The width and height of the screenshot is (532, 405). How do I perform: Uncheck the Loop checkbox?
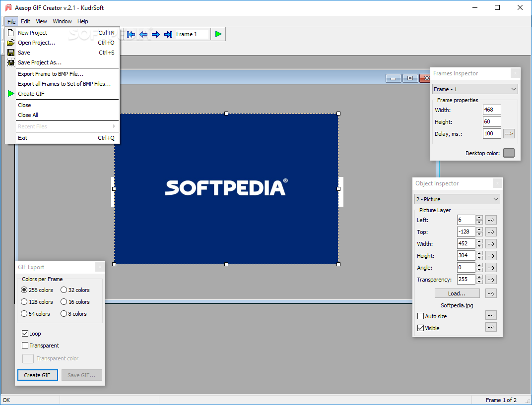pyautogui.click(x=25, y=334)
